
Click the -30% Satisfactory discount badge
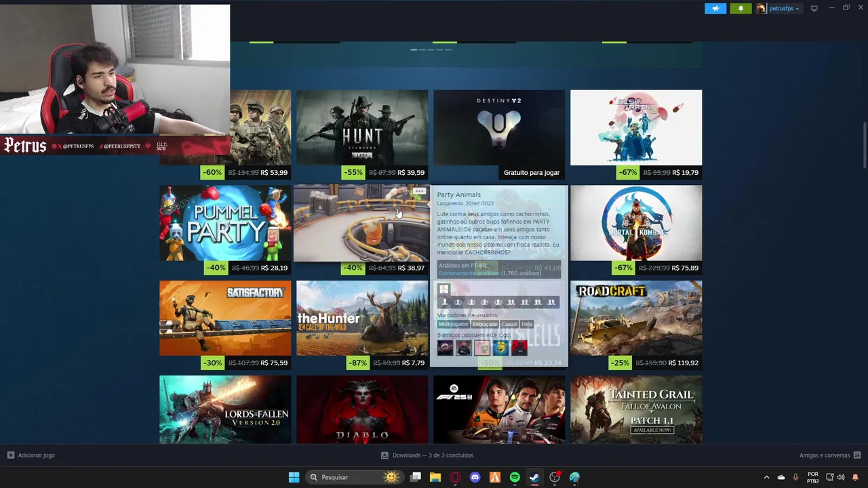212,363
